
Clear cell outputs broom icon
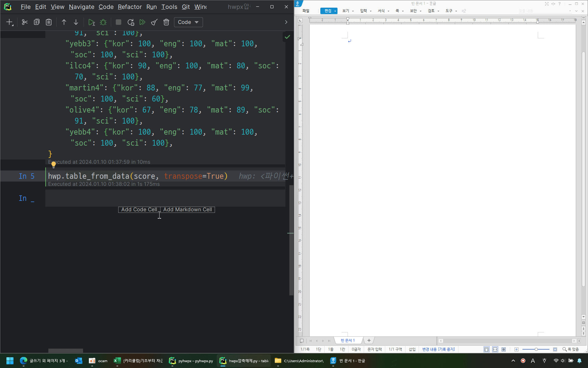154,22
